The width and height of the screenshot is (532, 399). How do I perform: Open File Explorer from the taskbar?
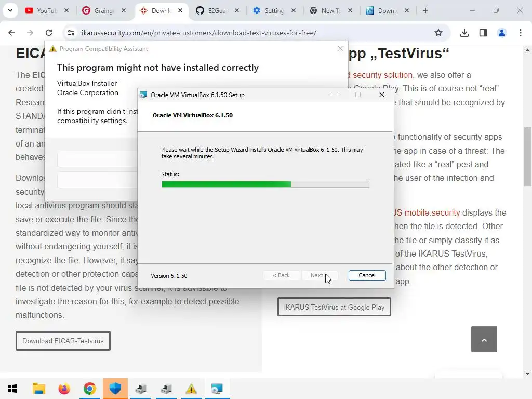pos(38,389)
